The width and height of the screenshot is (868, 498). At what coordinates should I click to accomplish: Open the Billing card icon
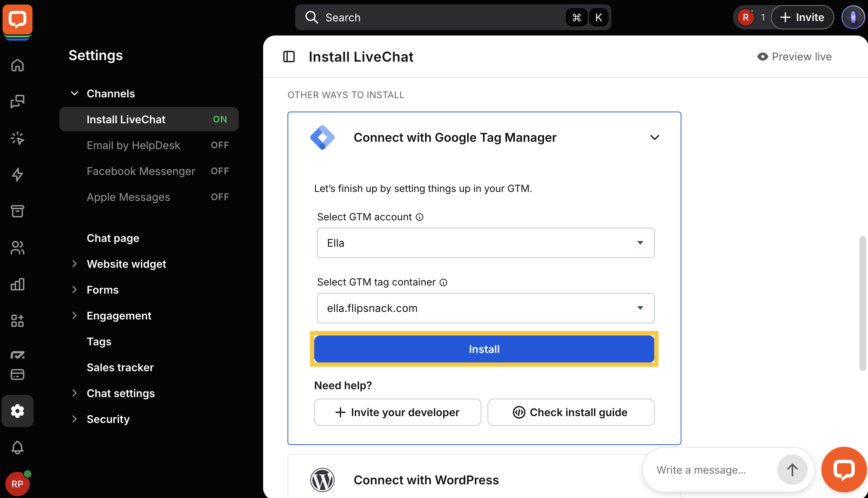(17, 374)
